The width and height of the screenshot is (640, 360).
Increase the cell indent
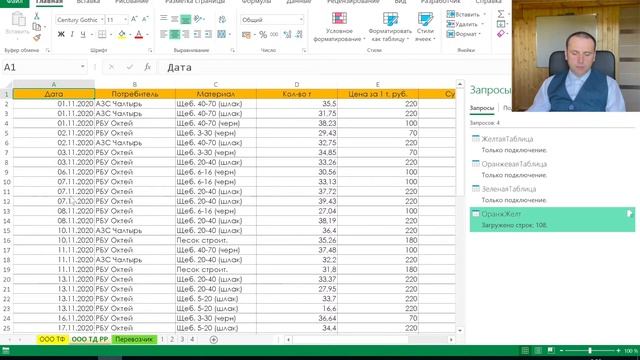click(208, 34)
